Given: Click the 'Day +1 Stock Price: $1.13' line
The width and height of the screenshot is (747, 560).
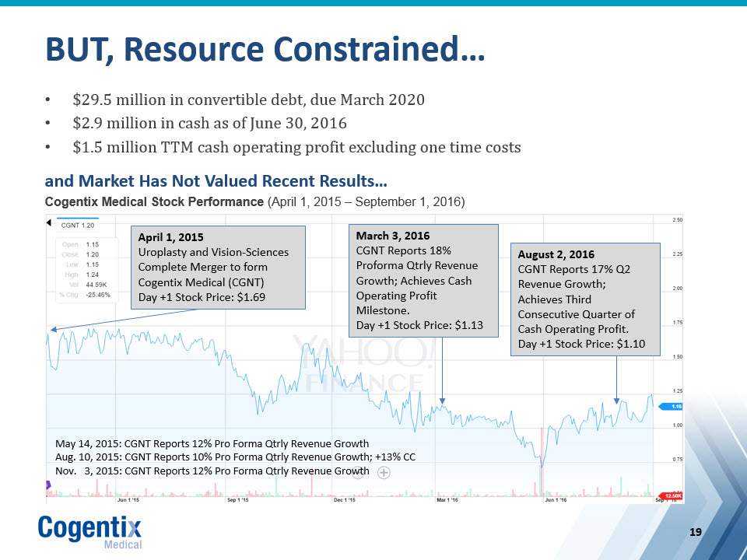Looking at the screenshot, I should click(419, 325).
